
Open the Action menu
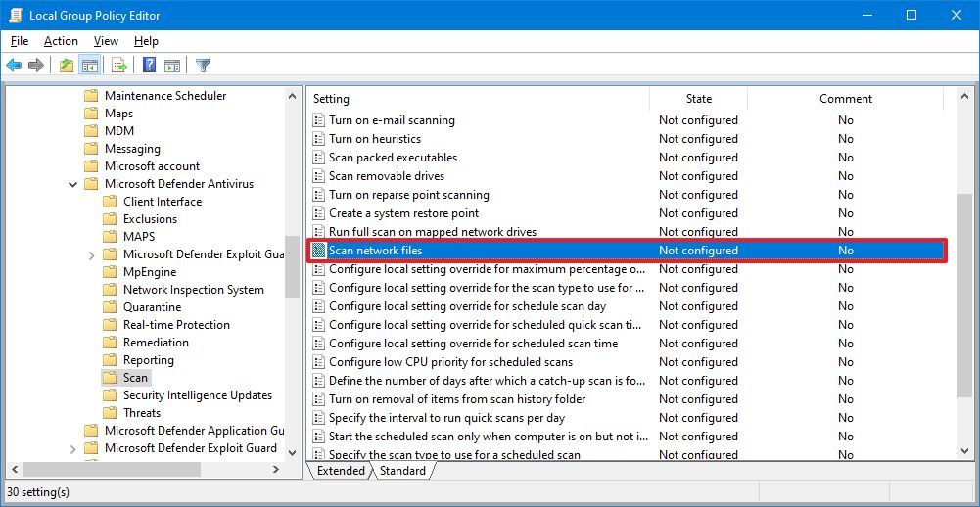tap(61, 41)
